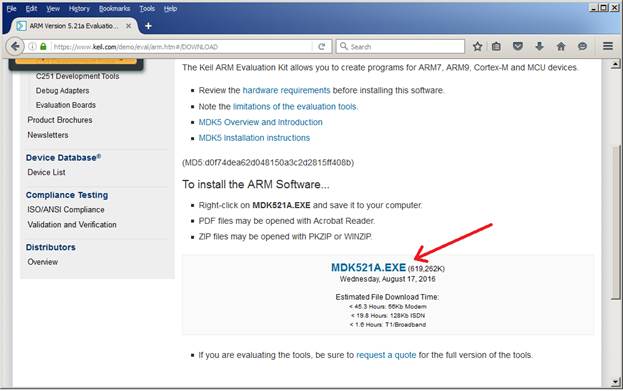623x391 pixels.
Task: Open Device List sidebar link
Action: point(46,172)
